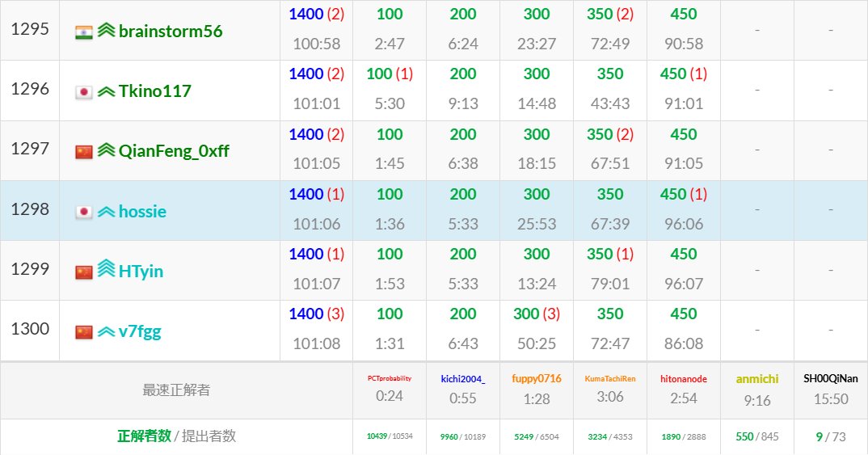The width and height of the screenshot is (868, 455).
Task: Click Tkino117 450 (1) score cell
Action: point(684,74)
